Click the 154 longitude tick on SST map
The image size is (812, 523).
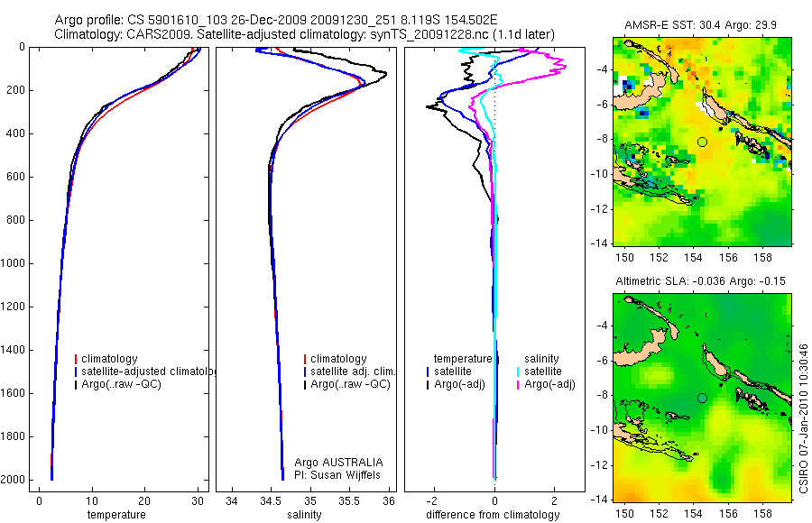(x=694, y=257)
